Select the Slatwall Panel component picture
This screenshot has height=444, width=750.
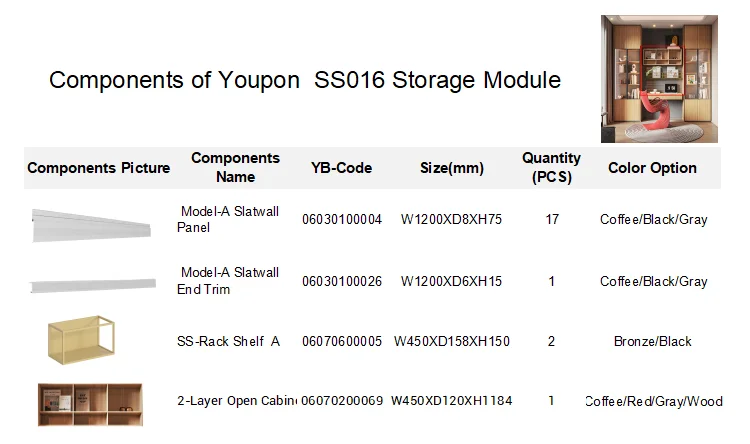click(x=92, y=224)
